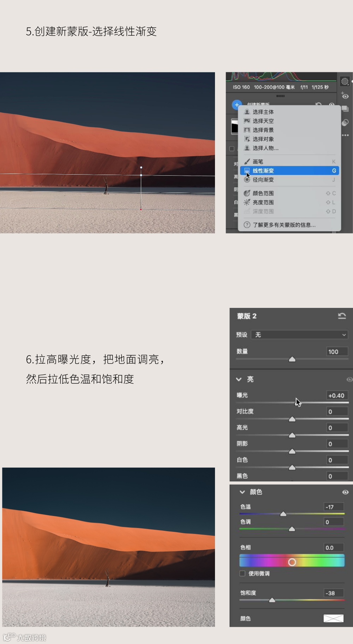
Task: Reset 蒙版 2 with undo arrow icon
Action: tap(342, 316)
